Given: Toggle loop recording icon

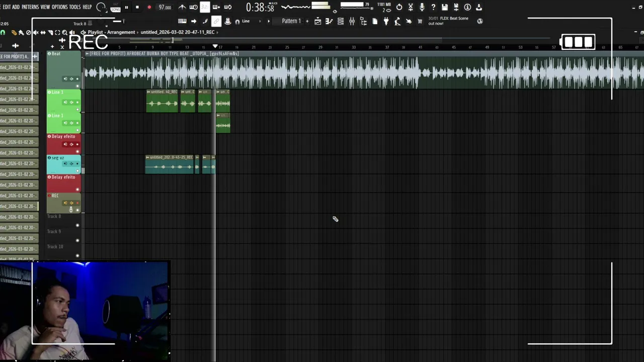Looking at the screenshot, I should pos(228,7).
